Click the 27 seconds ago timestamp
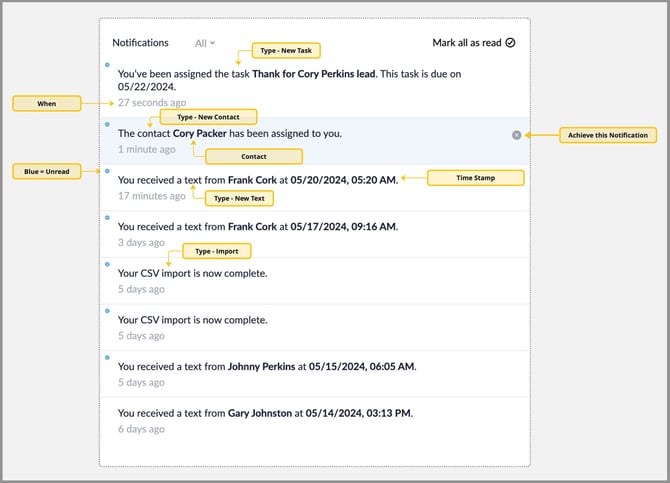The width and height of the screenshot is (670, 483). [151, 102]
